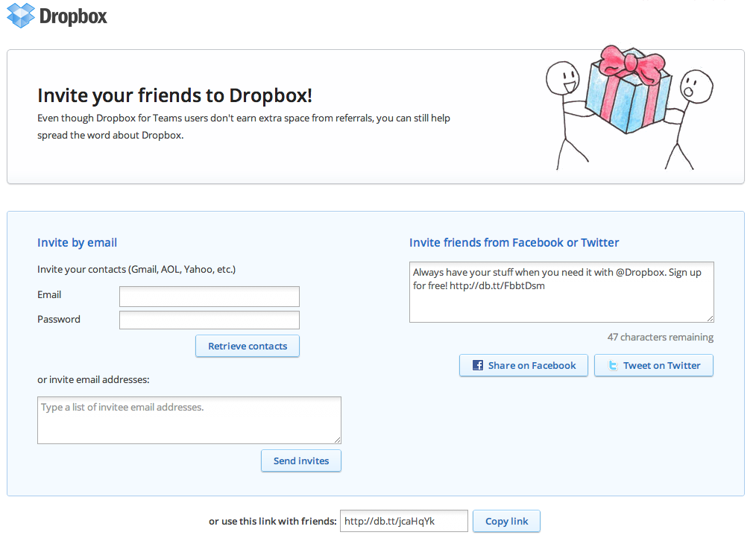Click the Invite friends from Facebook or Twitter heading

(x=514, y=242)
